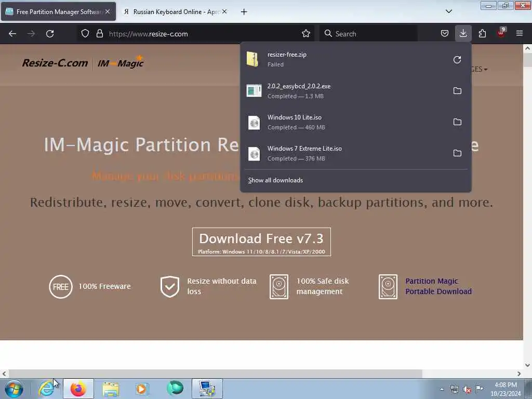Image resolution: width=532 pixels, height=399 pixels.
Task: Click the browser Back arrow
Action: pos(12,34)
